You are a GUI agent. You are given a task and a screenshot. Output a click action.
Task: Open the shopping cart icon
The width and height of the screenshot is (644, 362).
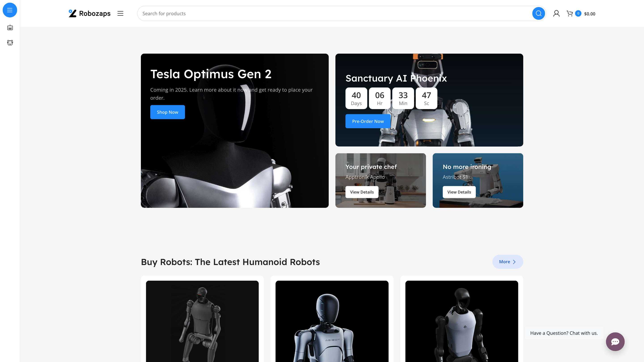[570, 13]
